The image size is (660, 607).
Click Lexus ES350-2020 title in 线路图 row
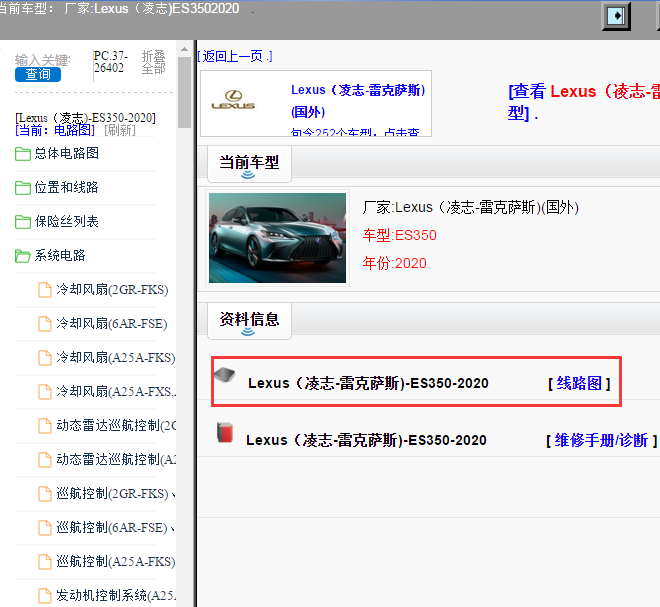pyautogui.click(x=368, y=383)
